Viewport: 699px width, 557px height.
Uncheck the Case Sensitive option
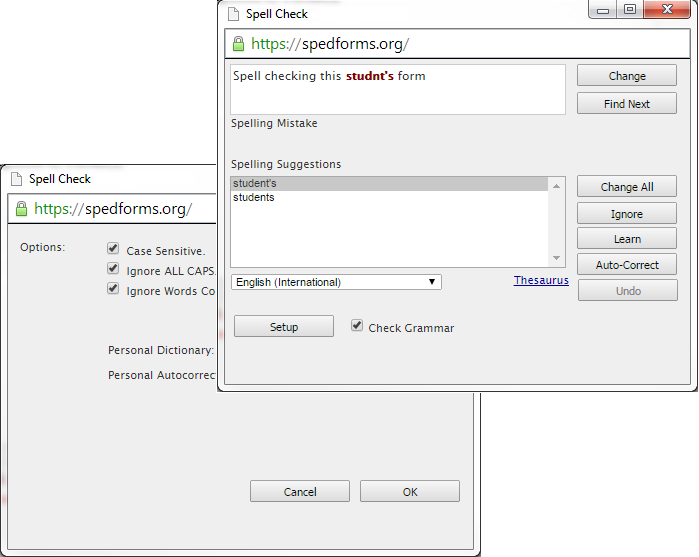point(114,250)
